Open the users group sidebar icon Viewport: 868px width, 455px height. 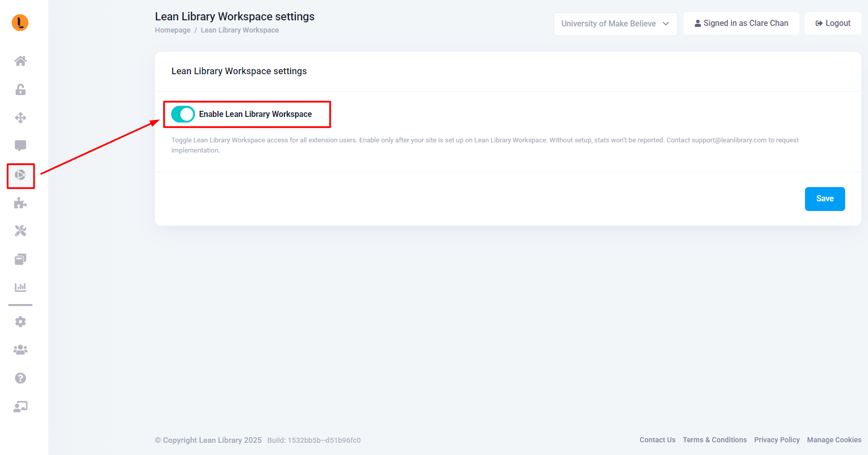click(x=20, y=350)
